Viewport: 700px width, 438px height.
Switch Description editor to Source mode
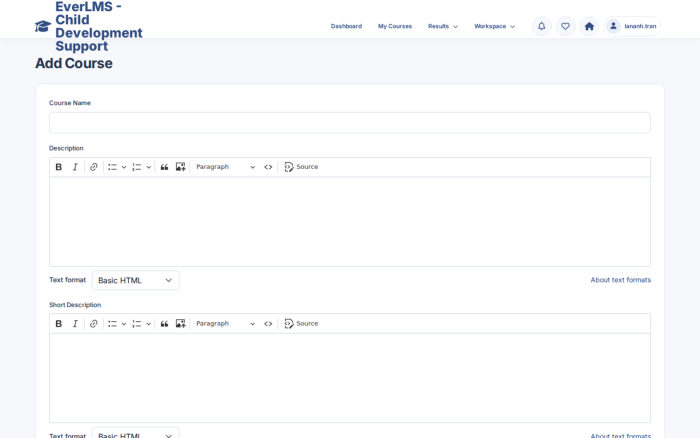301,167
